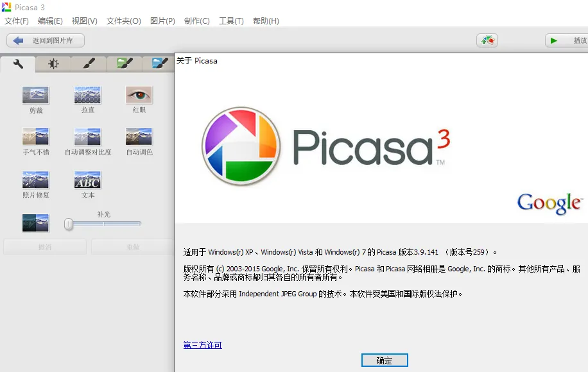Open the 视图(V) menu
The height and width of the screenshot is (372, 588).
(x=84, y=21)
